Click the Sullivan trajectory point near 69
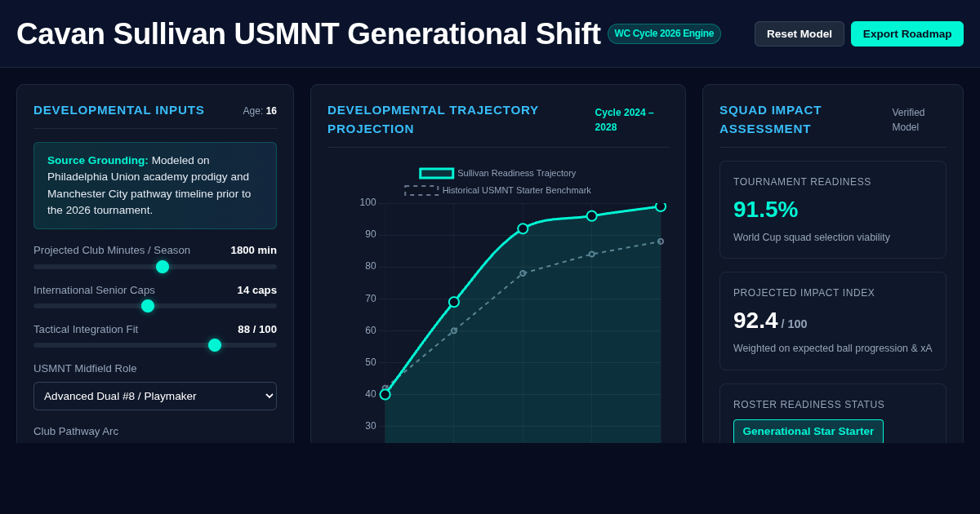Viewport: 980px width, 514px height. (454, 302)
